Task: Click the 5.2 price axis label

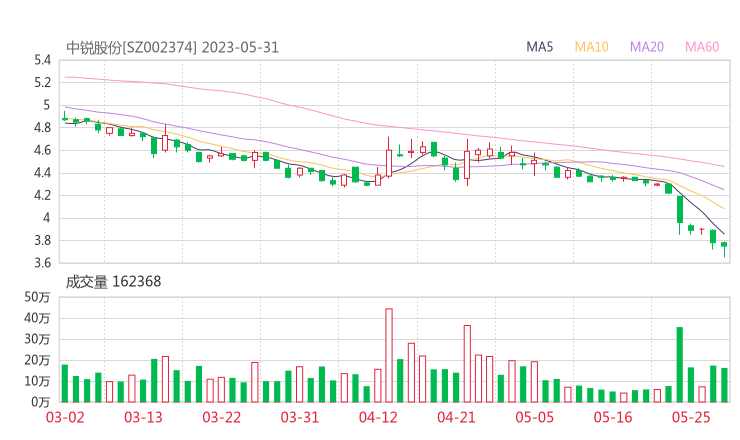Action: (42, 83)
